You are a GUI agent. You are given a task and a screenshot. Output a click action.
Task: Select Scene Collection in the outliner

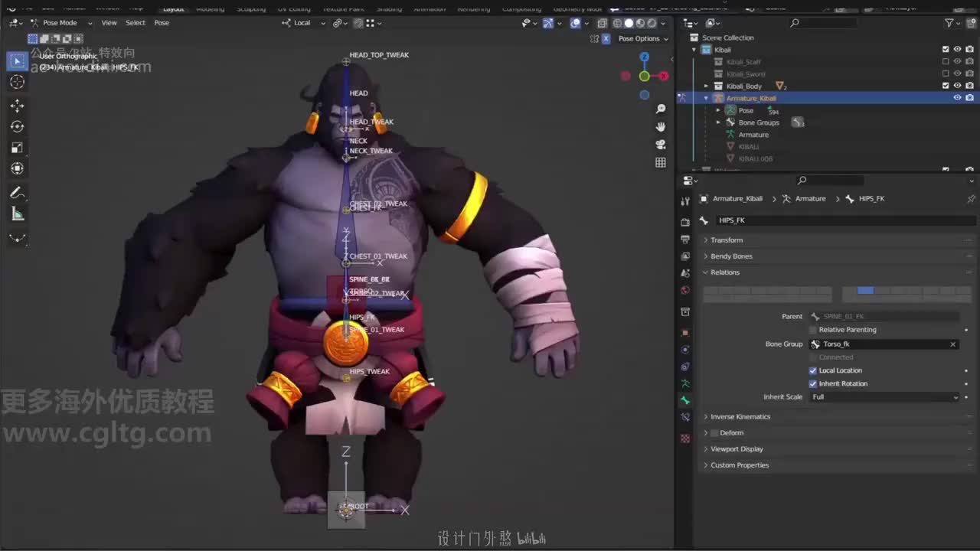[x=727, y=37]
